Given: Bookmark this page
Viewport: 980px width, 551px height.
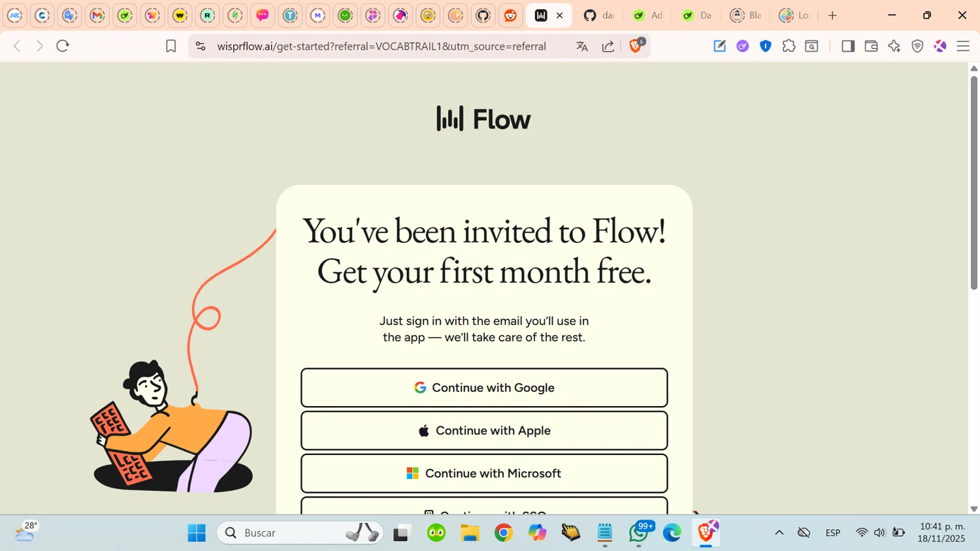Looking at the screenshot, I should pyautogui.click(x=171, y=46).
